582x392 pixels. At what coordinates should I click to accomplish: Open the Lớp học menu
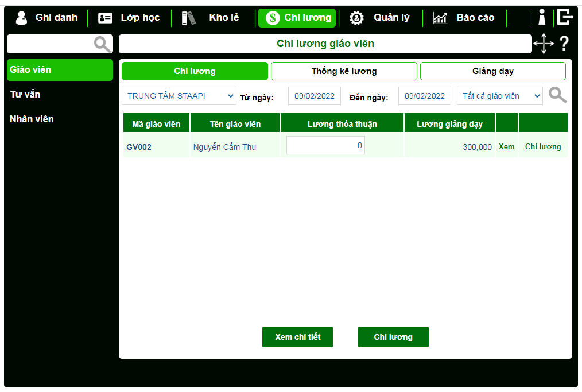click(129, 18)
